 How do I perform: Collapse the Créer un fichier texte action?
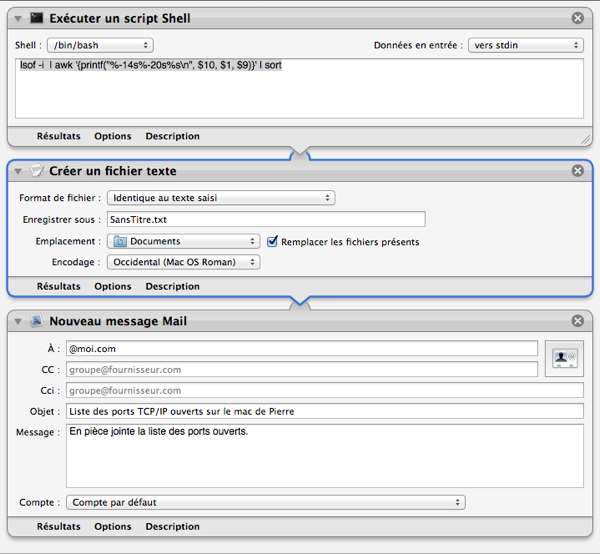[x=19, y=171]
